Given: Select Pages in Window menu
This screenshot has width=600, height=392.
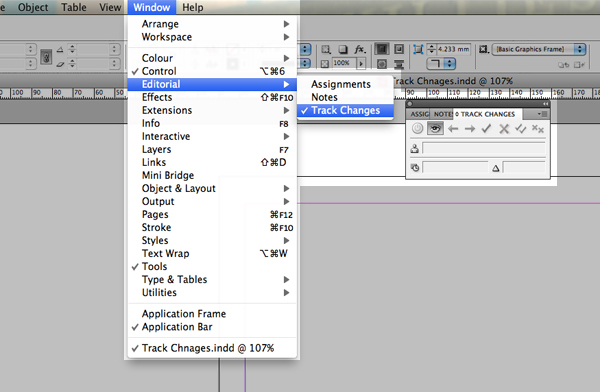Looking at the screenshot, I should pyautogui.click(x=212, y=214).
